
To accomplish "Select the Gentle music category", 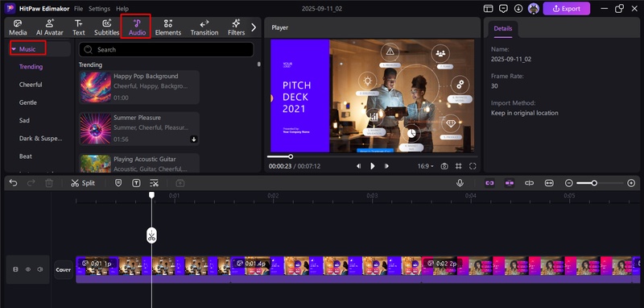I will 28,102.
